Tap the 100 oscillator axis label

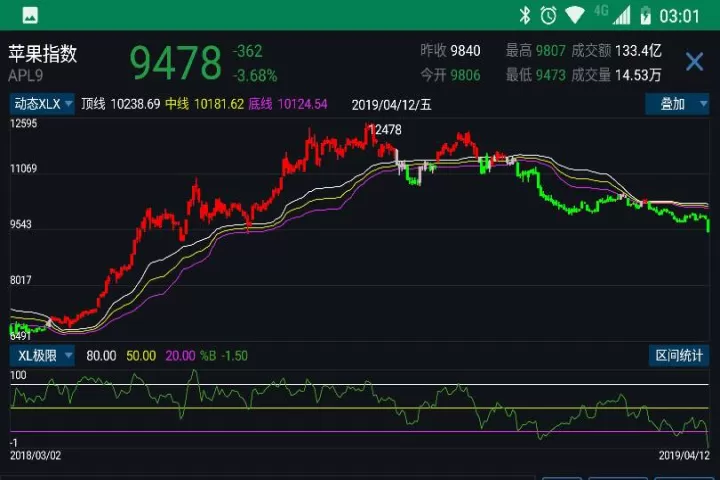[18, 375]
